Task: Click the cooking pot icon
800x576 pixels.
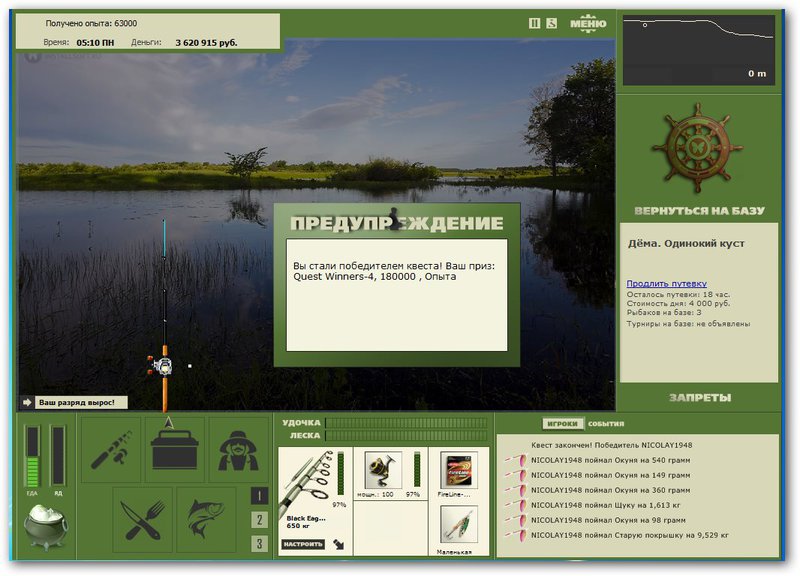Action: (45, 526)
